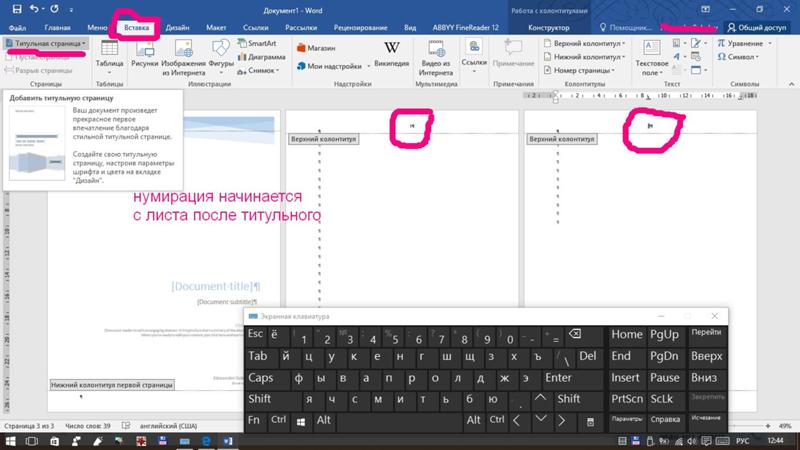Open Нижний колонтитул footer dropdown
Image resolution: width=800 pixels, height=450 pixels.
pos(585,57)
